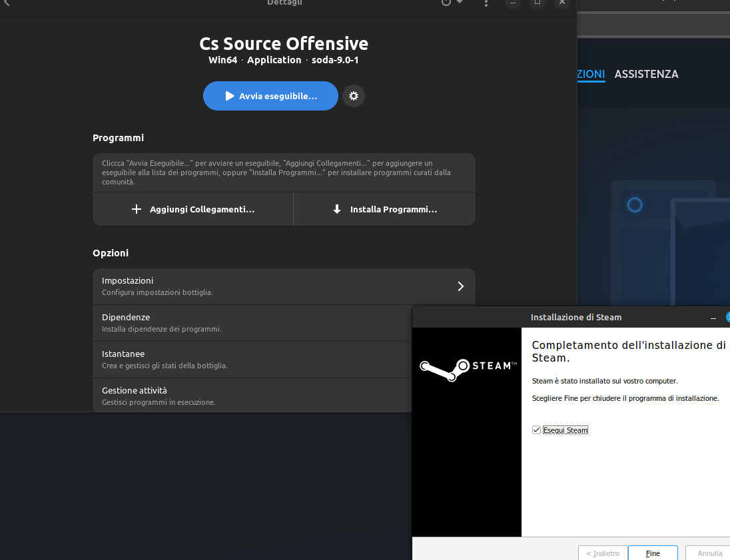Launch an executable with Avvia eseguibile
The height and width of the screenshot is (560, 730).
pyautogui.click(x=270, y=96)
